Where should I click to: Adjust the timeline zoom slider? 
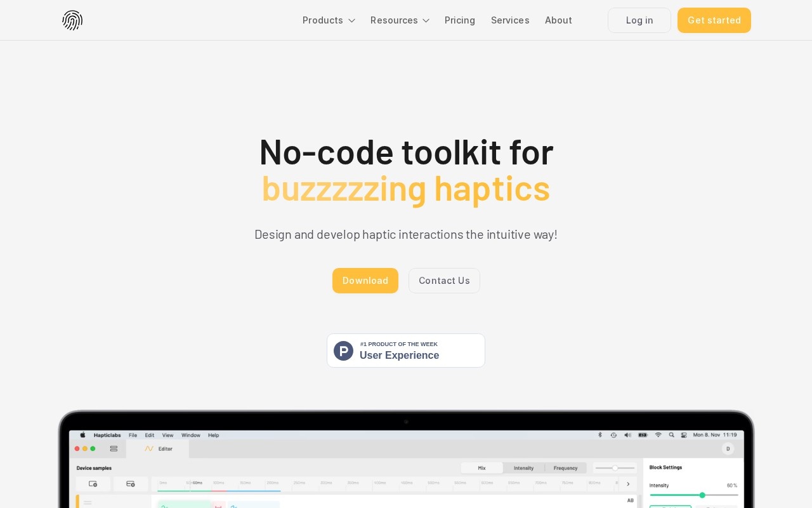click(615, 468)
